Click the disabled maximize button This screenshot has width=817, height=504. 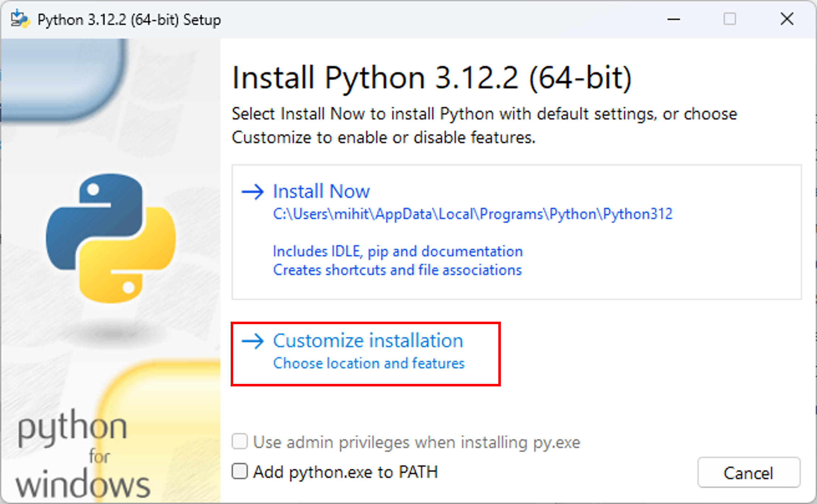pos(729,19)
